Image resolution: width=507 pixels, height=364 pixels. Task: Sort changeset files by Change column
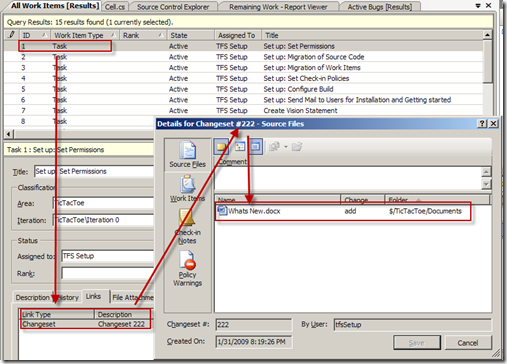[363, 200]
